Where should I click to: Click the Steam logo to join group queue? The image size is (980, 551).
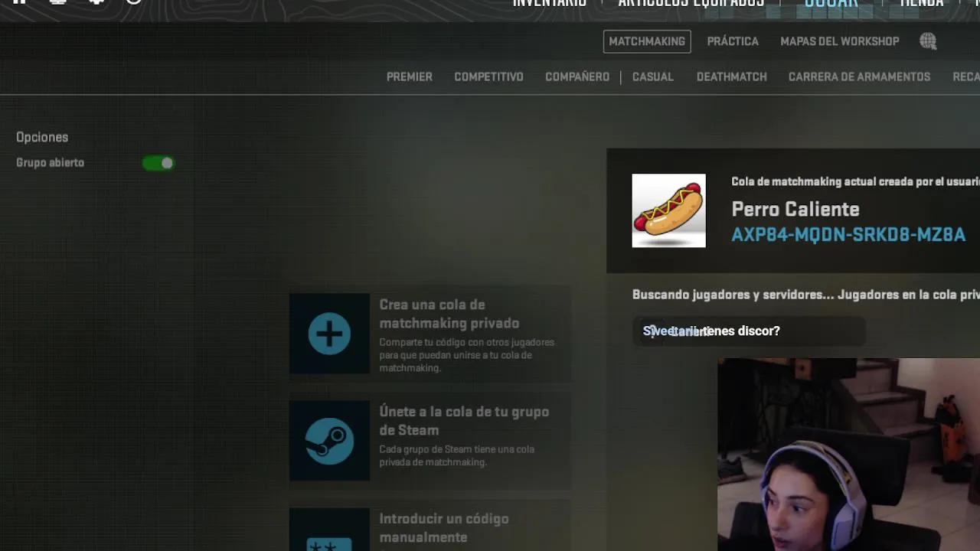click(329, 441)
